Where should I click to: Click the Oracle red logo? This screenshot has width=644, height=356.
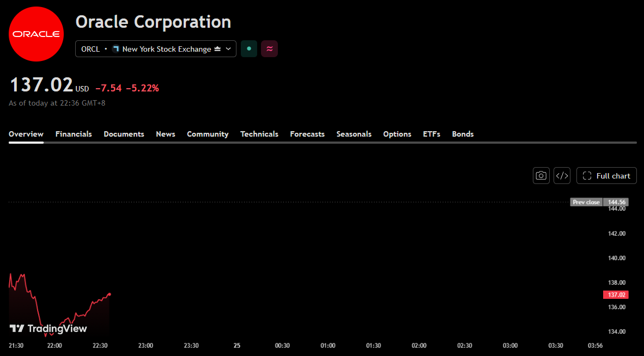coord(36,34)
